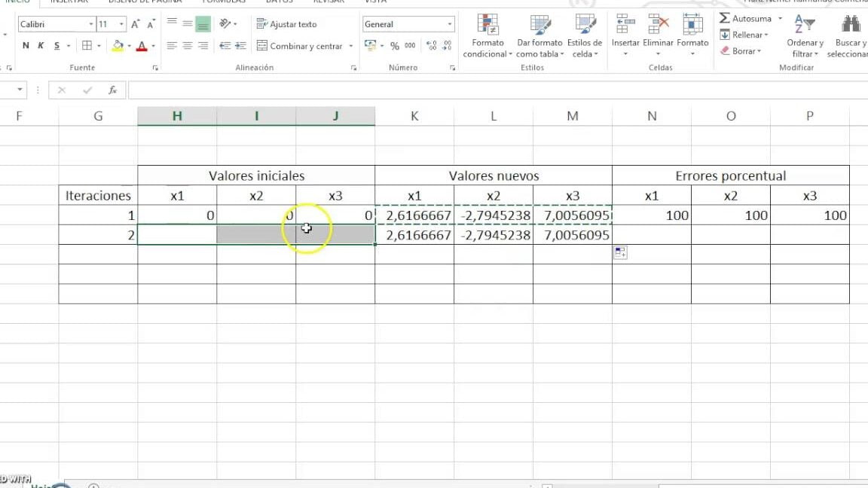Expand the General number format dropdown

point(450,24)
